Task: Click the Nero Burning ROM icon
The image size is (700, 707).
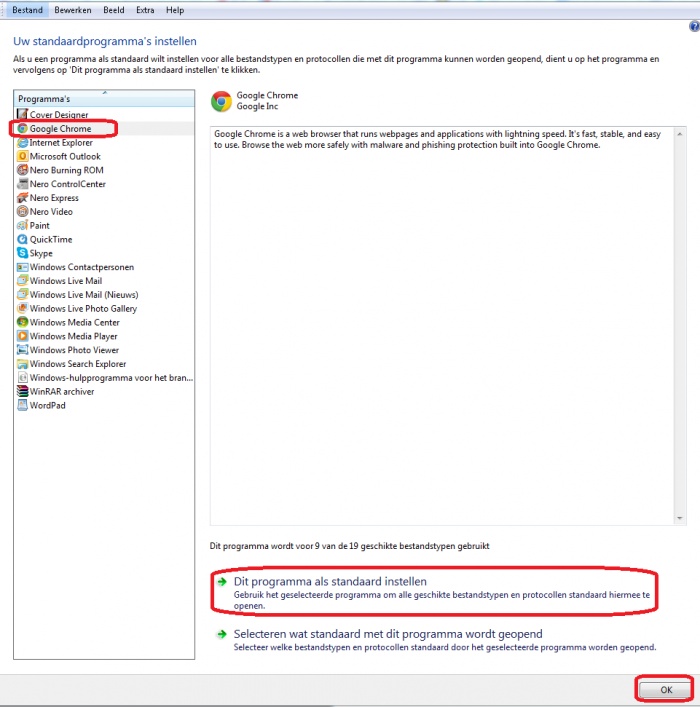Action: point(22,170)
